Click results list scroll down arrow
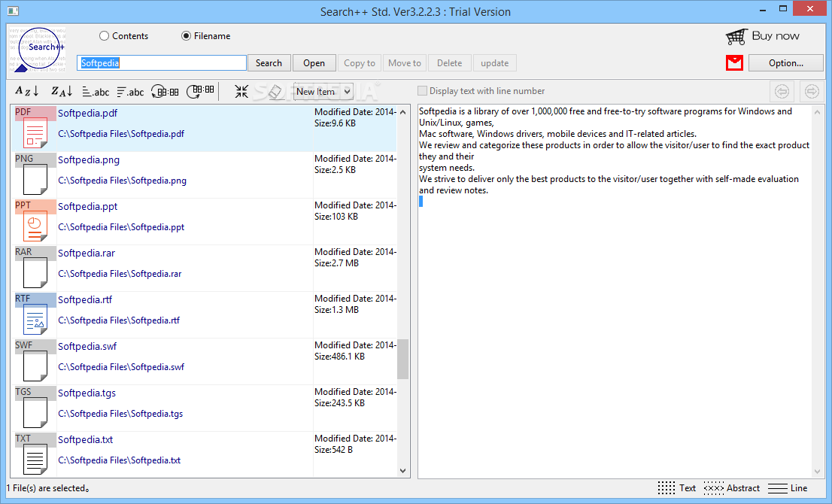Image resolution: width=832 pixels, height=504 pixels. (x=402, y=471)
